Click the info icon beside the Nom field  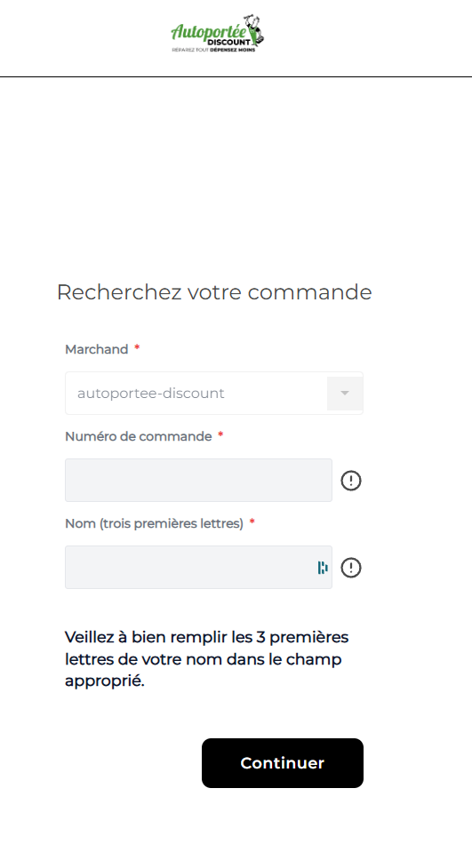point(351,568)
